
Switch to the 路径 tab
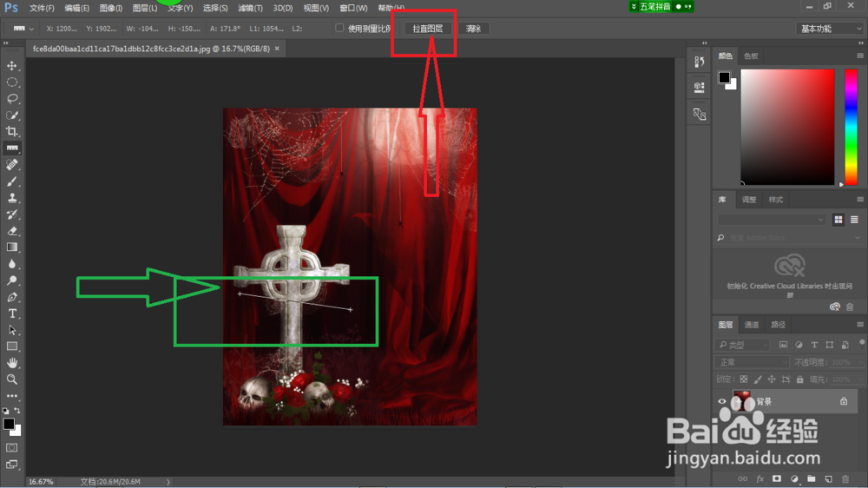pyautogui.click(x=779, y=325)
